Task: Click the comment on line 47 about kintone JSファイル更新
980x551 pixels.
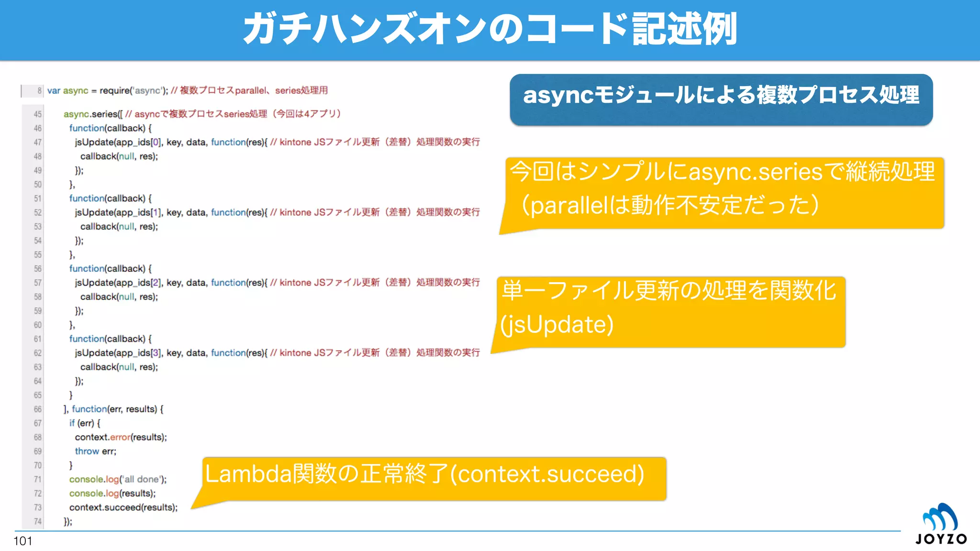Action: tap(375, 142)
